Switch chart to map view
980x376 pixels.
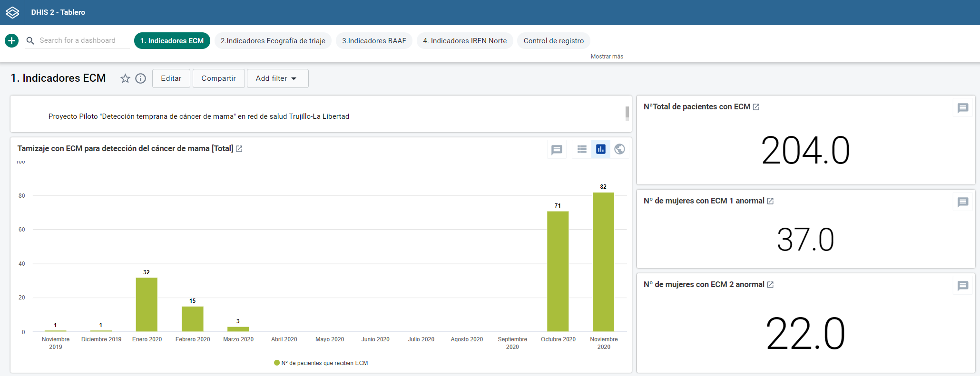(x=619, y=149)
